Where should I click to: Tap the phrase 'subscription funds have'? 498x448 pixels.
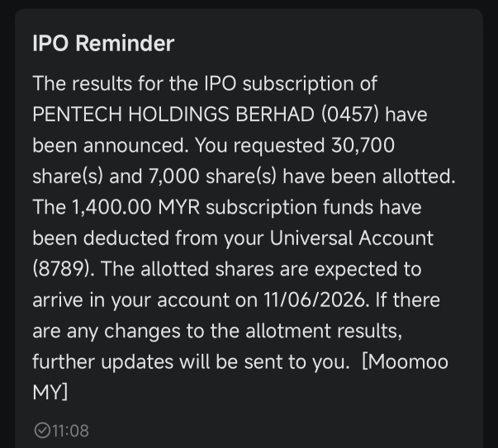314,207
